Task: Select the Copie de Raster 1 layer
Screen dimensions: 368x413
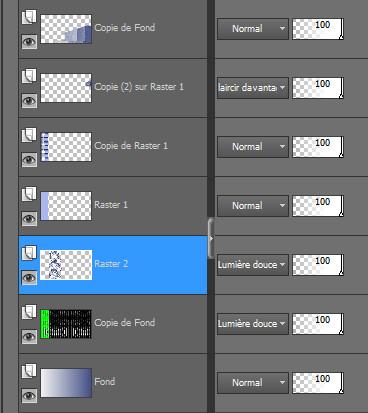Action: coord(131,146)
